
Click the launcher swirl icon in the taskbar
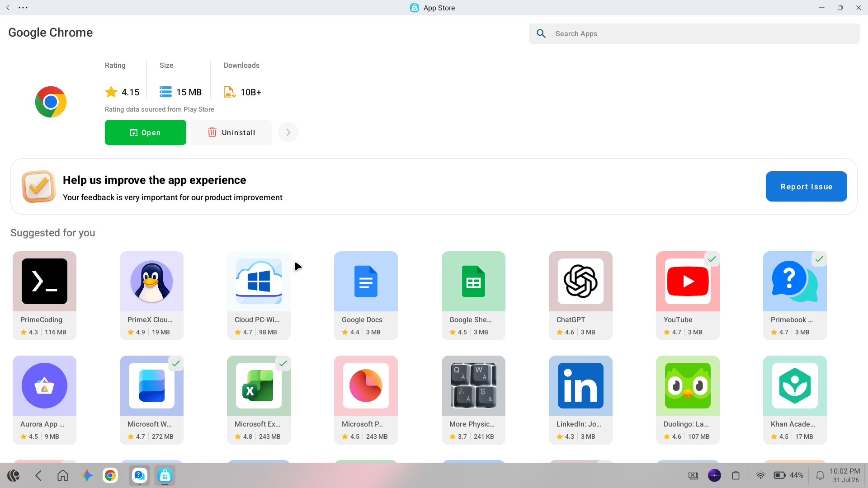[14, 475]
